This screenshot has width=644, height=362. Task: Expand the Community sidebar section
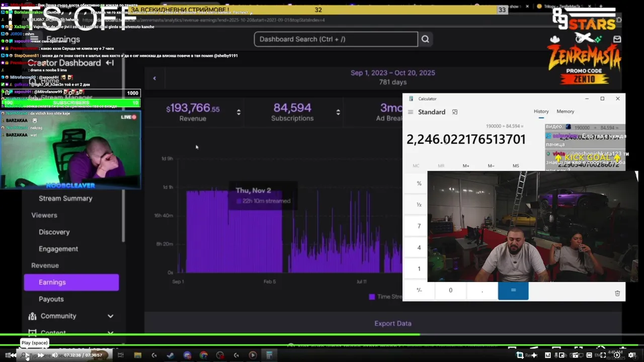110,316
